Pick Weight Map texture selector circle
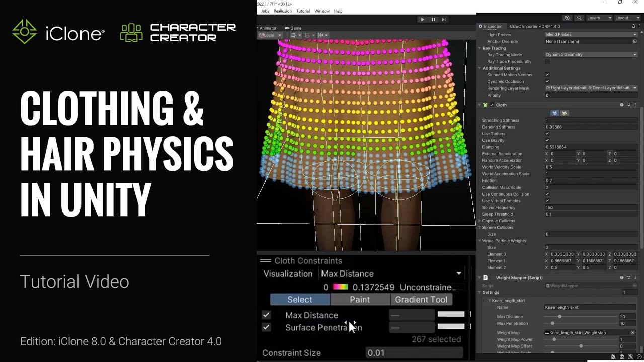644x362 pixels. pyautogui.click(x=633, y=332)
